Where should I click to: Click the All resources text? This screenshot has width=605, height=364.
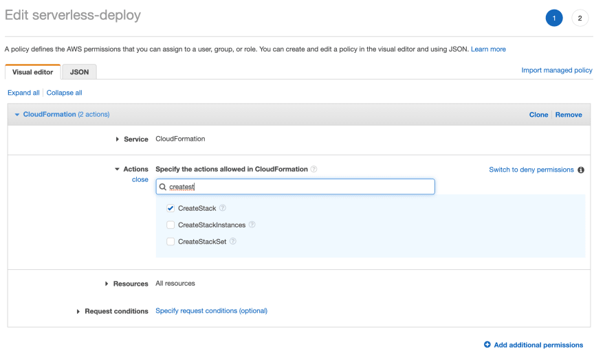click(175, 284)
